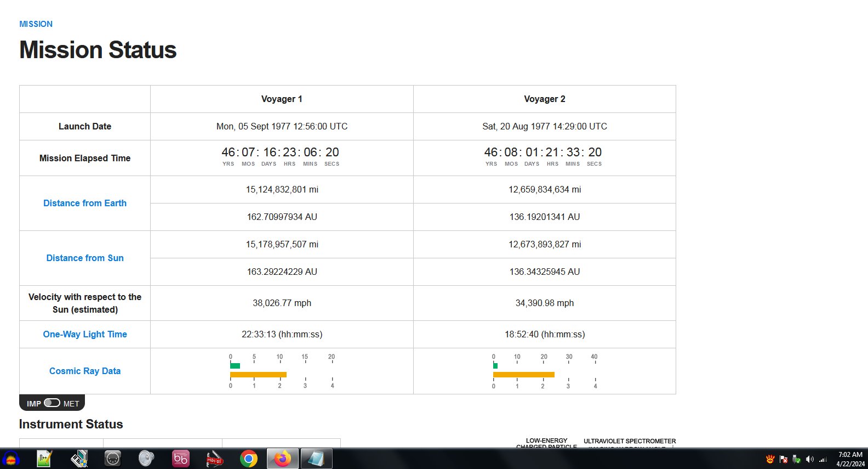Open Google Chrome from the taskbar
The image size is (868, 469).
pos(248,458)
